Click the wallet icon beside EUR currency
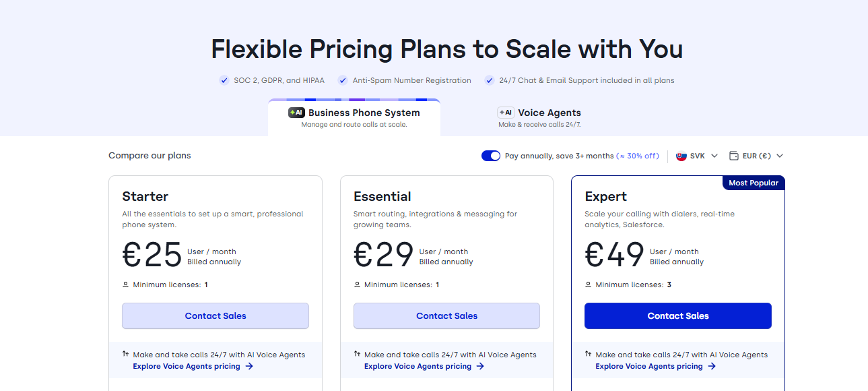This screenshot has height=391, width=868. pyautogui.click(x=733, y=156)
